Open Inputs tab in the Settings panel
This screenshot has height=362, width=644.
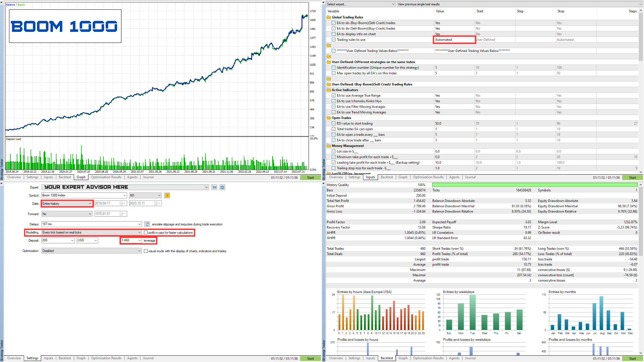click(x=48, y=358)
